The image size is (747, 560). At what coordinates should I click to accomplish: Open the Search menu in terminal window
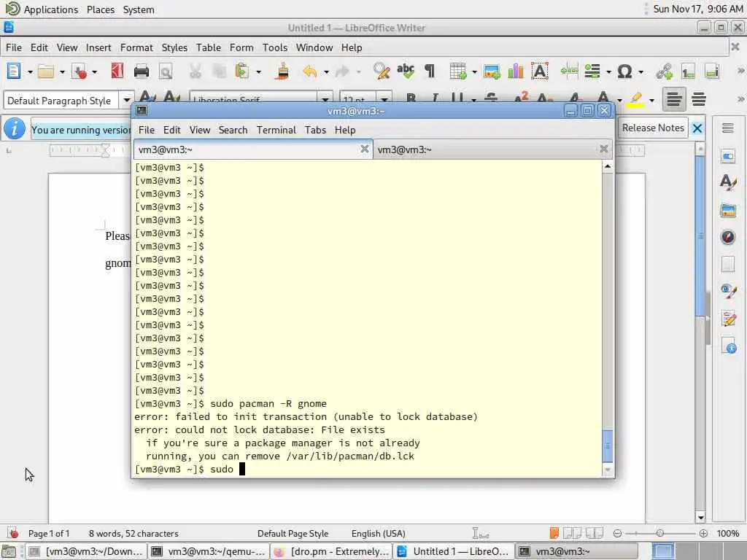[x=233, y=130]
